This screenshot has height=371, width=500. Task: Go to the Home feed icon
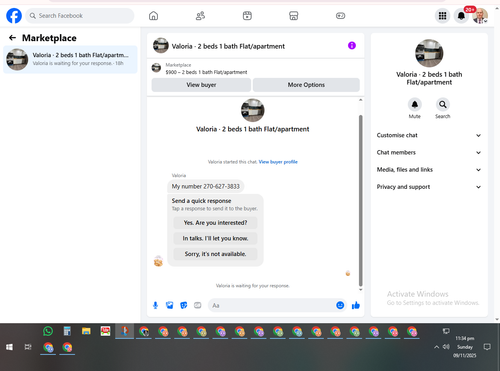[x=153, y=16]
